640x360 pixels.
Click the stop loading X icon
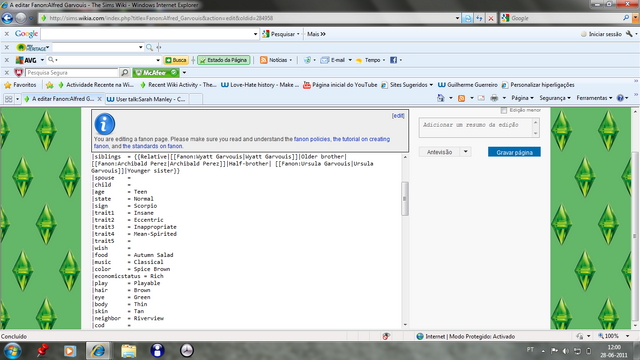tap(491, 18)
